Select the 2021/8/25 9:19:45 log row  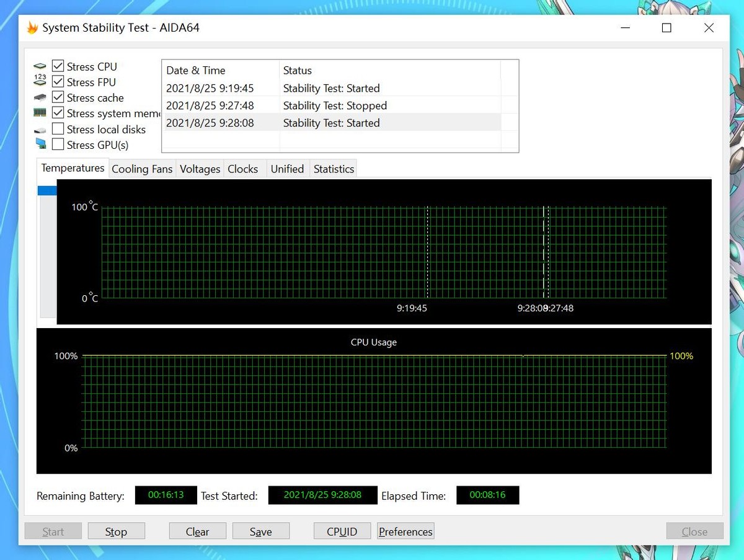click(331, 88)
